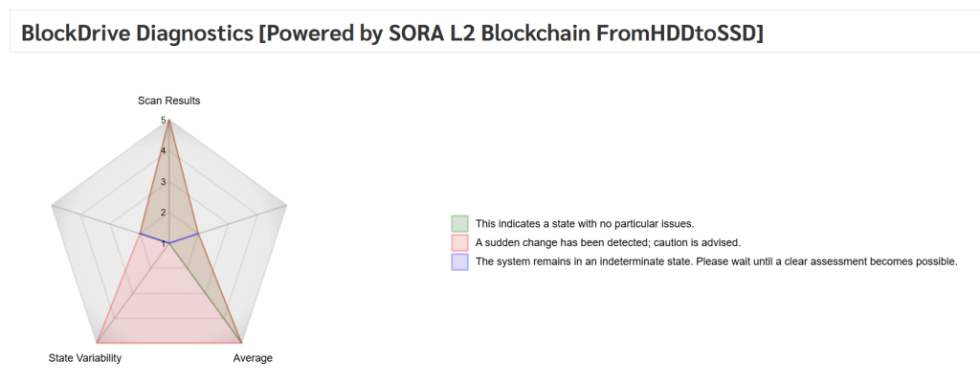Click the State Variability red data point

(97, 343)
